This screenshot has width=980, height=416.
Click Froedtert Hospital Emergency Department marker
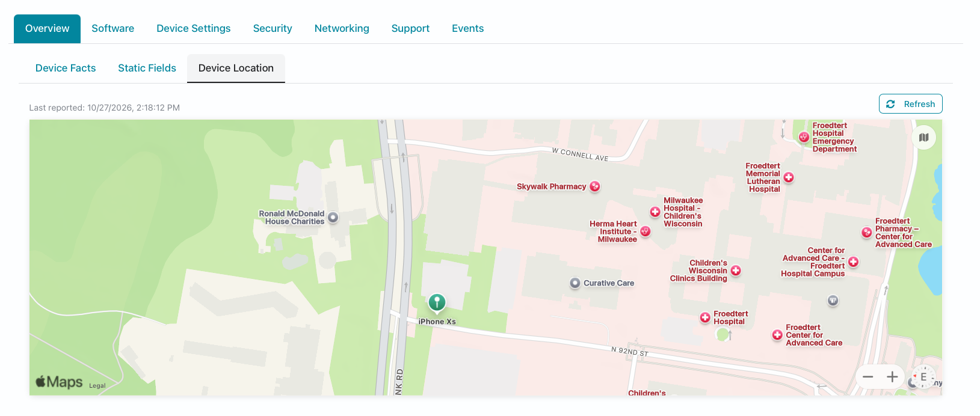804,137
